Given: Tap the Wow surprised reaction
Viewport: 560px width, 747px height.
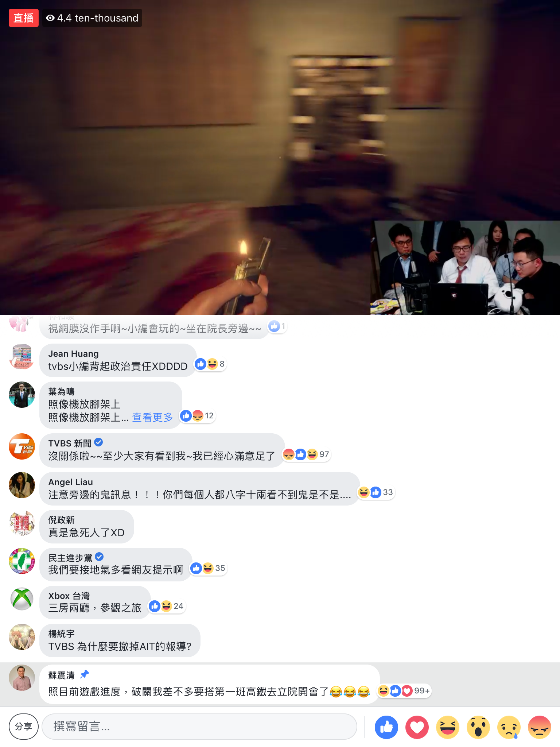Looking at the screenshot, I should click(478, 727).
